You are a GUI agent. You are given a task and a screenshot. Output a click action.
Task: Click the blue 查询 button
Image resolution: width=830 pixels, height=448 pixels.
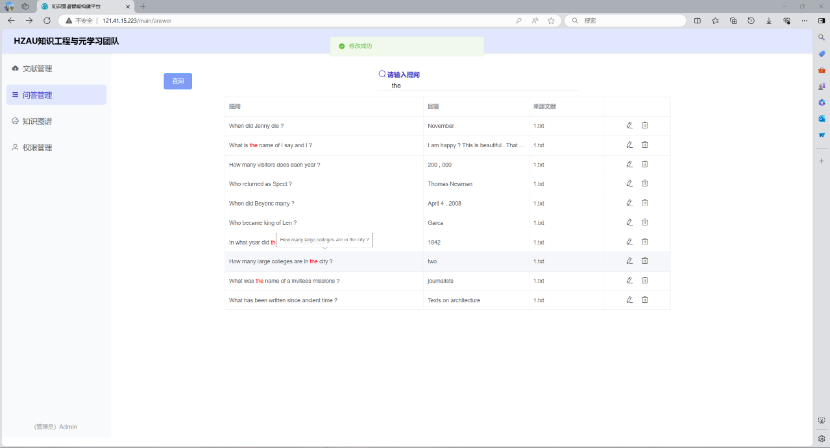177,81
